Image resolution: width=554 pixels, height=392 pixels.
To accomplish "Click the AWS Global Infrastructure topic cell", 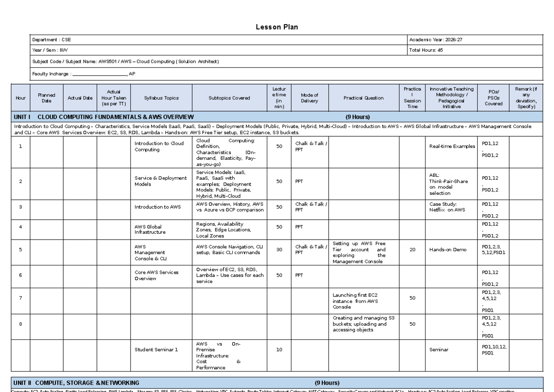I will [161, 229].
